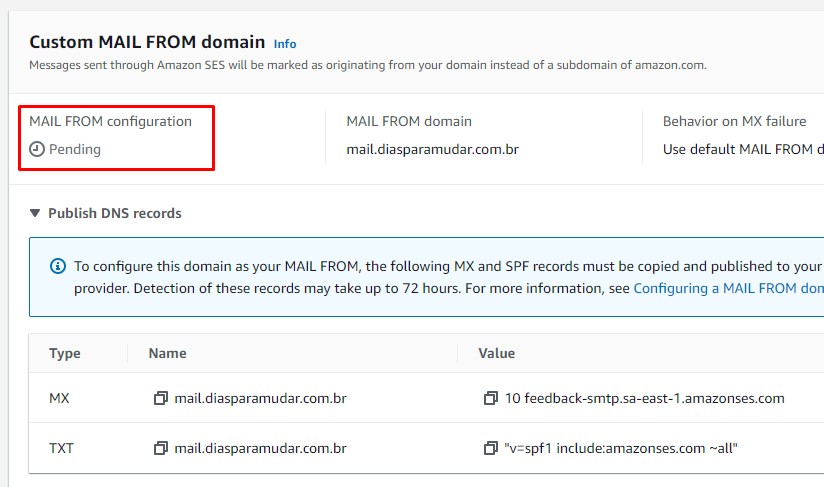This screenshot has height=487, width=824.
Task: Copy the SPF TXT record value
Action: point(490,448)
